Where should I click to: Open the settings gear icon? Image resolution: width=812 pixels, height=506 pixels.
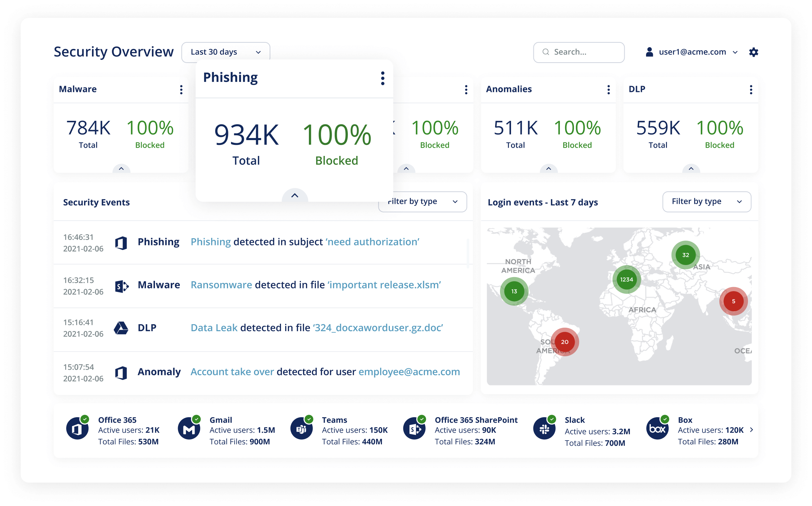pos(753,52)
